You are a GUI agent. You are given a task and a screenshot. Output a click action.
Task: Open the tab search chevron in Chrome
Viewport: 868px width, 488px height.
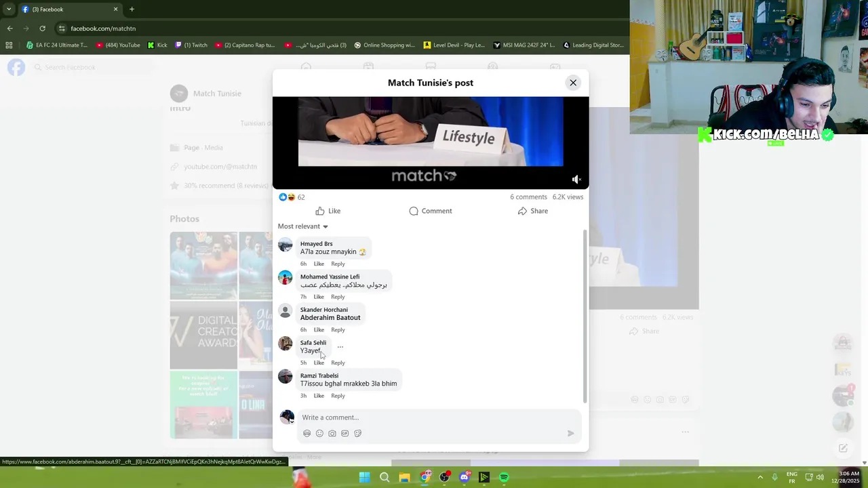click(x=9, y=9)
